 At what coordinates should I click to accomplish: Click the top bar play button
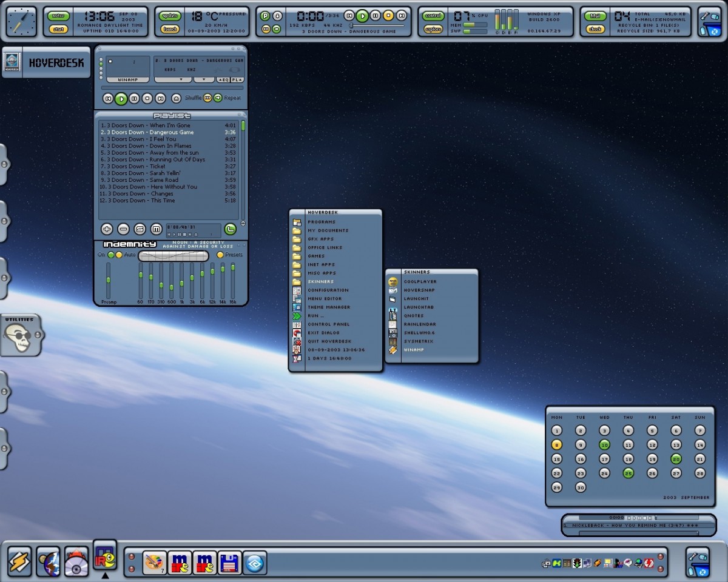click(362, 16)
